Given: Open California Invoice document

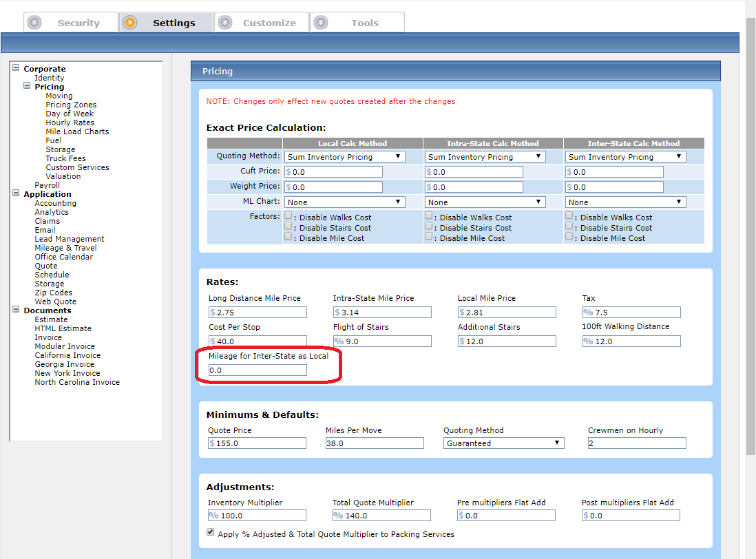Looking at the screenshot, I should (x=67, y=355).
